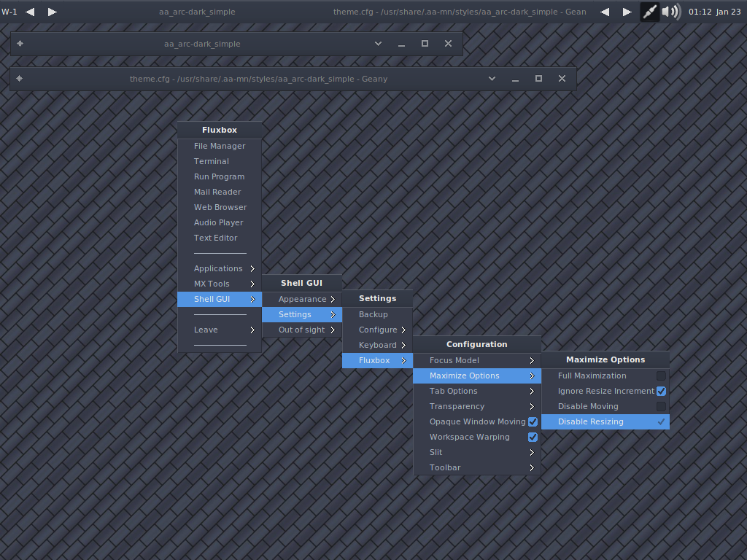Expand the Leave submenu
This screenshot has width=747, height=560.
pos(220,330)
